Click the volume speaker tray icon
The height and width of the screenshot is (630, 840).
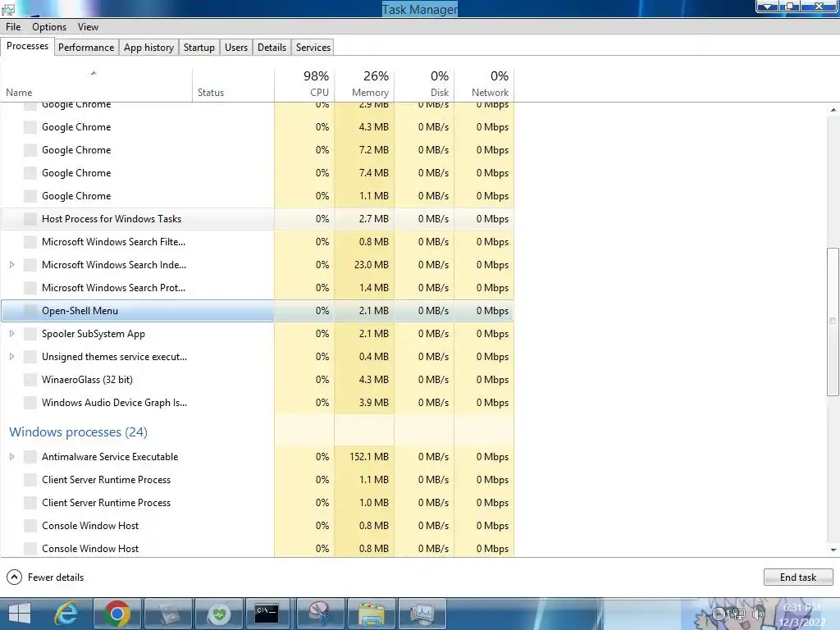[758, 614]
